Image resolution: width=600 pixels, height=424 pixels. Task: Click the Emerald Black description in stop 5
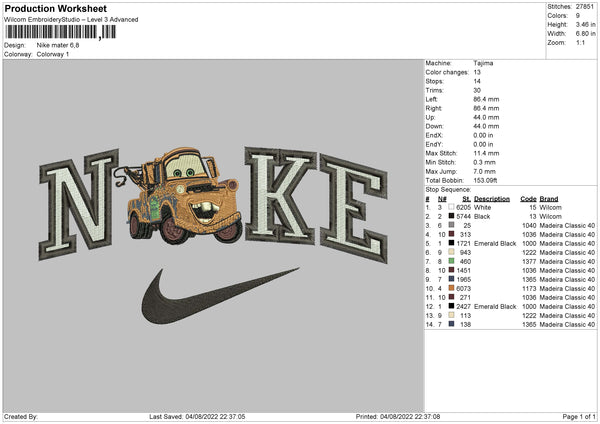(x=495, y=243)
